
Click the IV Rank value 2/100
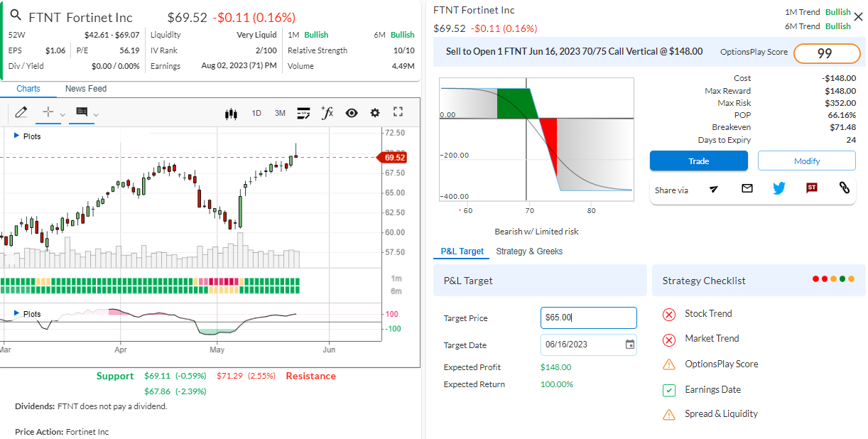pyautogui.click(x=266, y=50)
